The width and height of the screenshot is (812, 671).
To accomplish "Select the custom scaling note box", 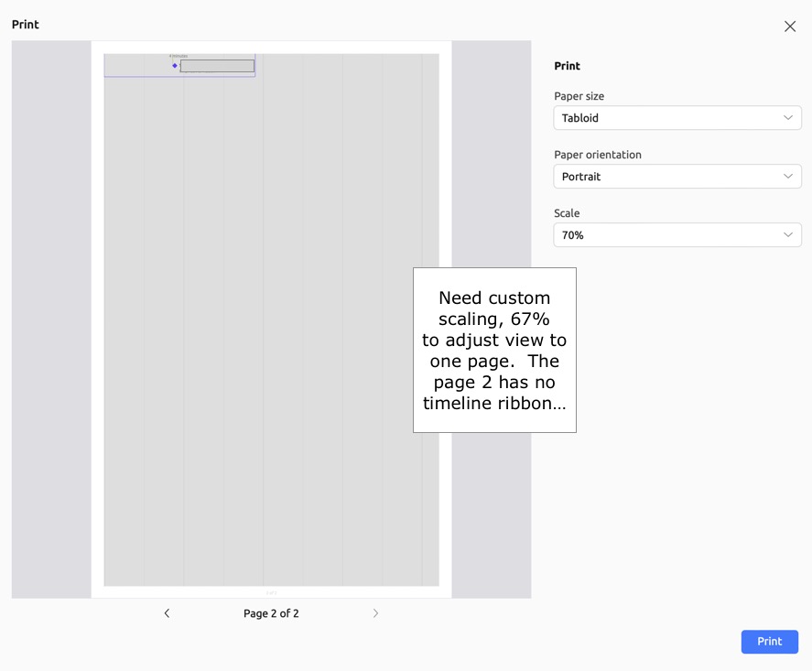I will [x=494, y=350].
